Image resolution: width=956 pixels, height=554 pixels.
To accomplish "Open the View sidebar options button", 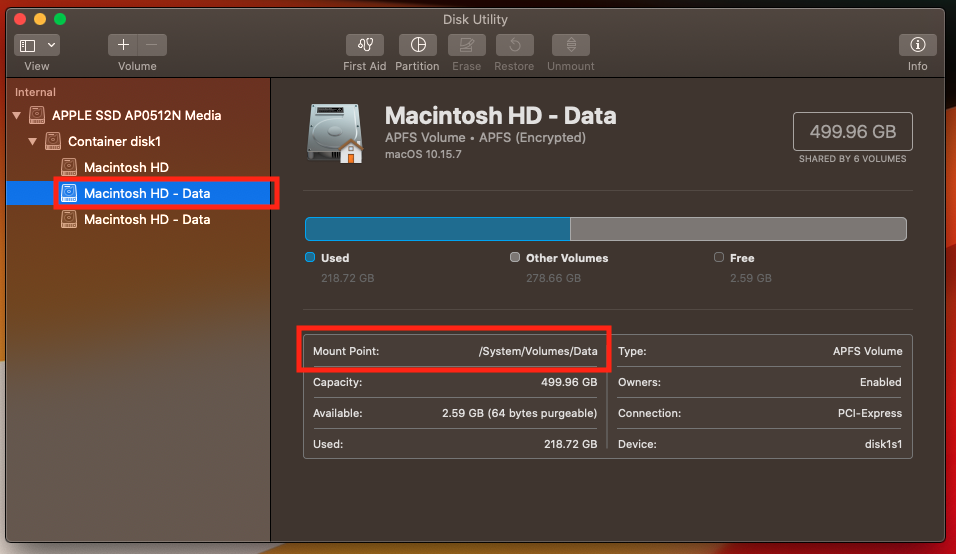I will click(28, 45).
